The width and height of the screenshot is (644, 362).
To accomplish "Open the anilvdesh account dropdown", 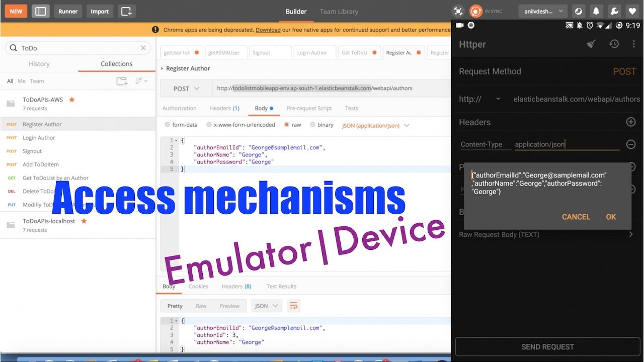I will click(543, 11).
